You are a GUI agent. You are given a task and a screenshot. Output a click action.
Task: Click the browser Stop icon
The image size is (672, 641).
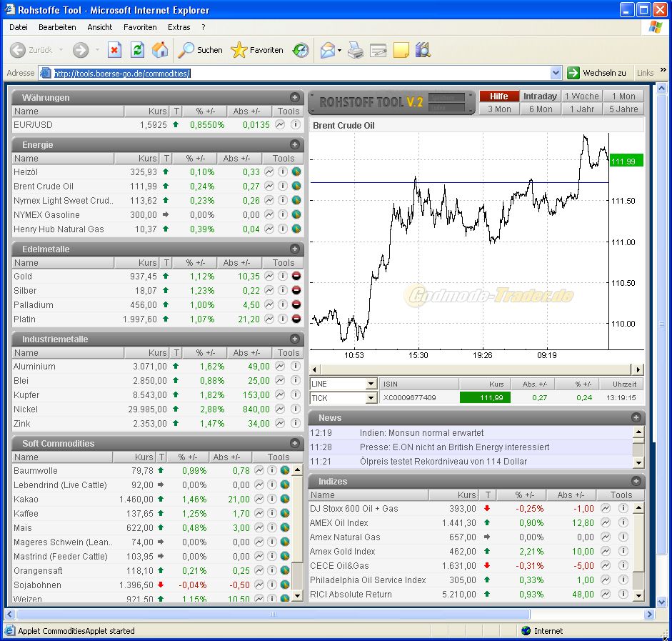pos(114,50)
